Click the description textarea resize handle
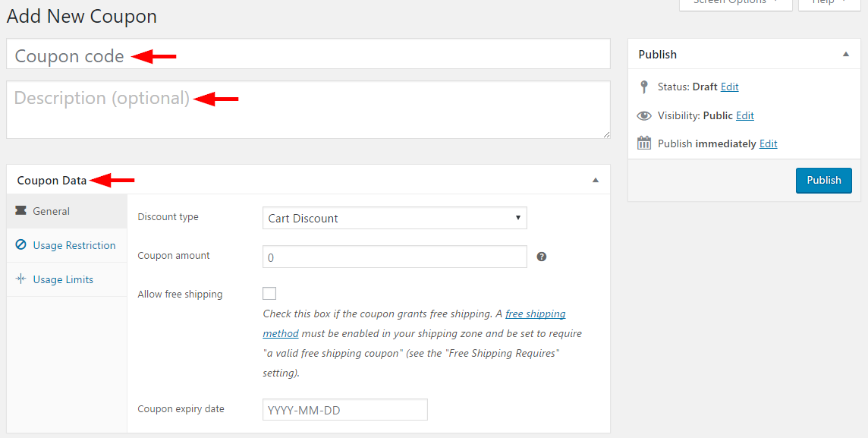 (607, 134)
